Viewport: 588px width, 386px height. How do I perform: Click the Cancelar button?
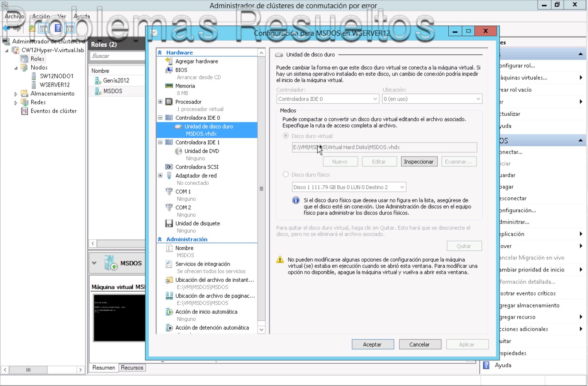tap(419, 344)
